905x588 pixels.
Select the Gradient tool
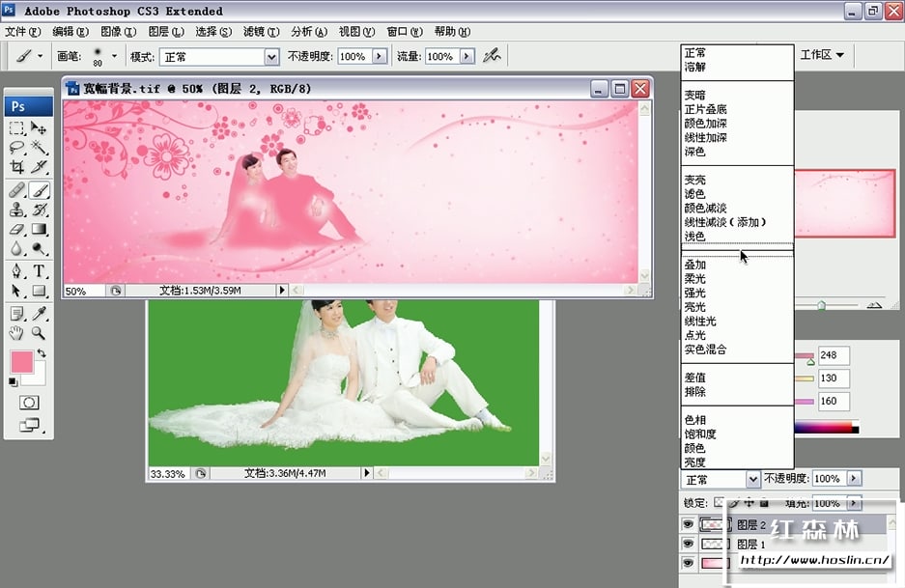pos(39,229)
